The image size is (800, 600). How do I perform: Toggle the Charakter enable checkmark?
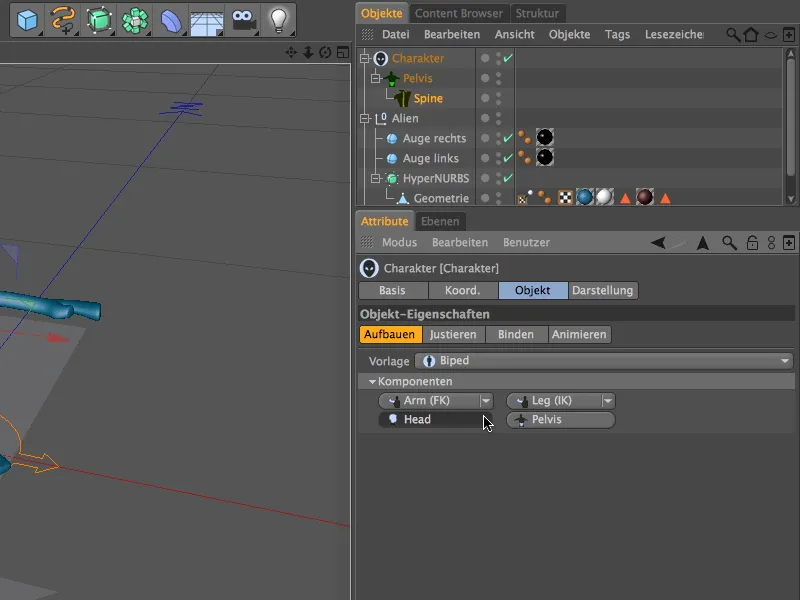click(508, 58)
